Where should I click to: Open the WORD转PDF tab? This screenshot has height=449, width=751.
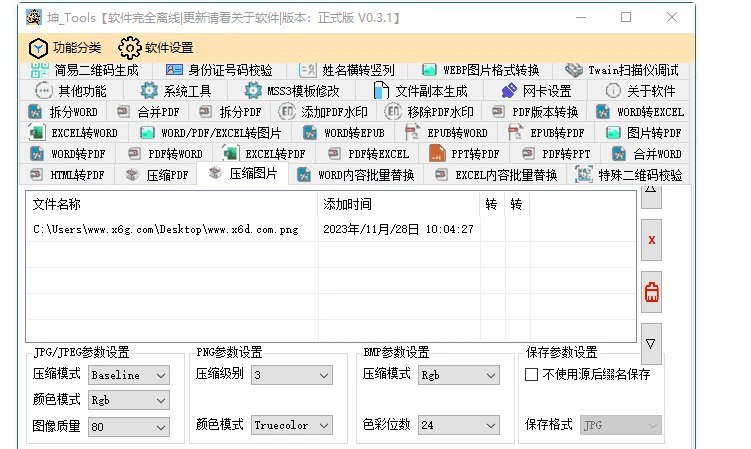(68, 154)
